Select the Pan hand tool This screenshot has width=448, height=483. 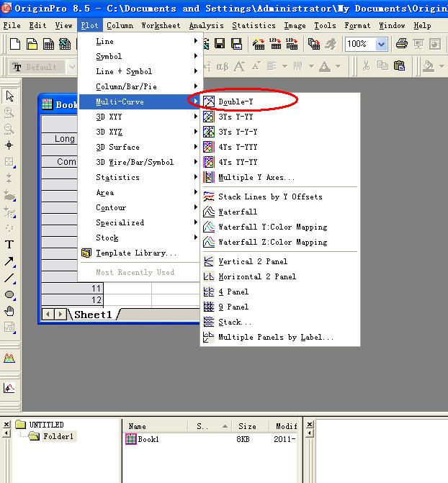coord(9,311)
